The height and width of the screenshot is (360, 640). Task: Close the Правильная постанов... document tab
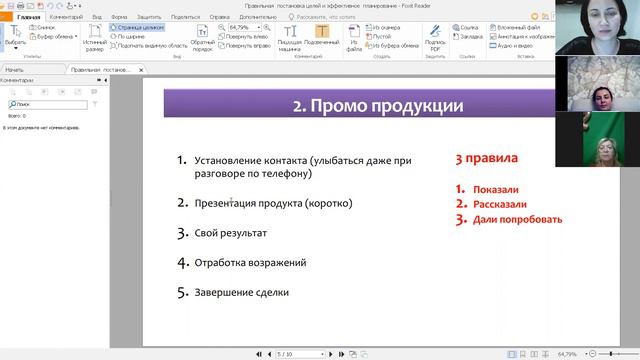[141, 70]
